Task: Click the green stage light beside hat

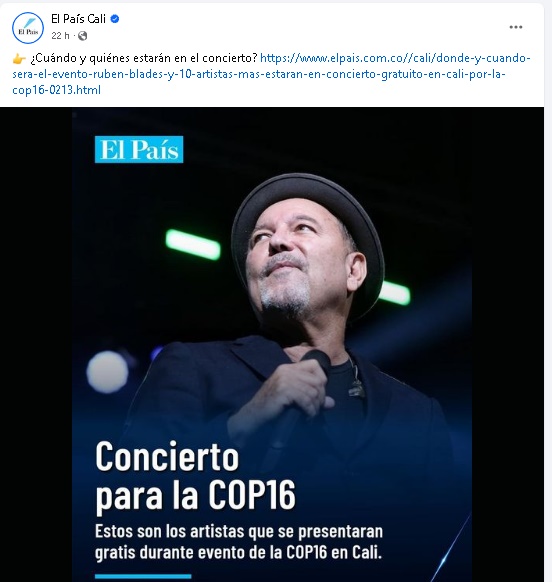Action: coord(193,245)
